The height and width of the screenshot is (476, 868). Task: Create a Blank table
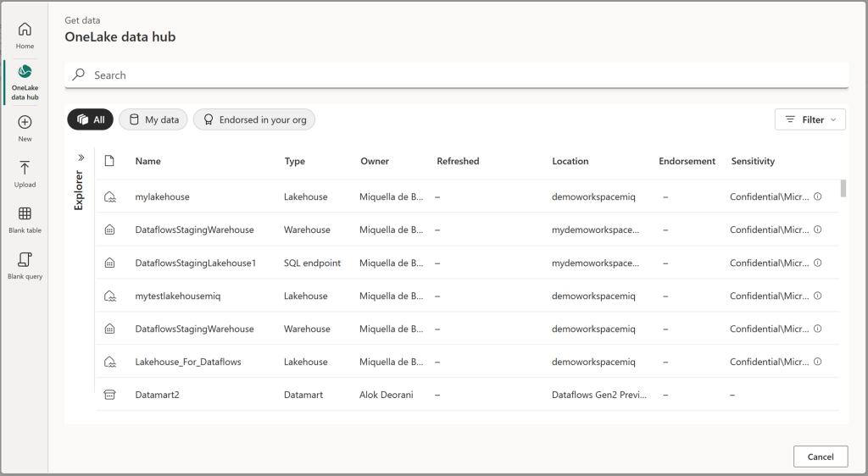coord(25,219)
